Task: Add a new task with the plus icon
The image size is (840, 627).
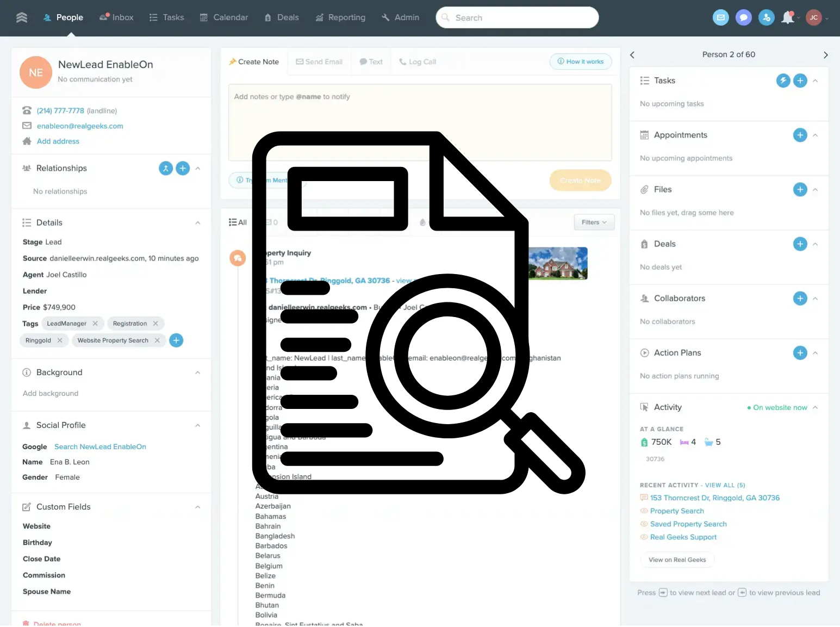Action: tap(800, 80)
